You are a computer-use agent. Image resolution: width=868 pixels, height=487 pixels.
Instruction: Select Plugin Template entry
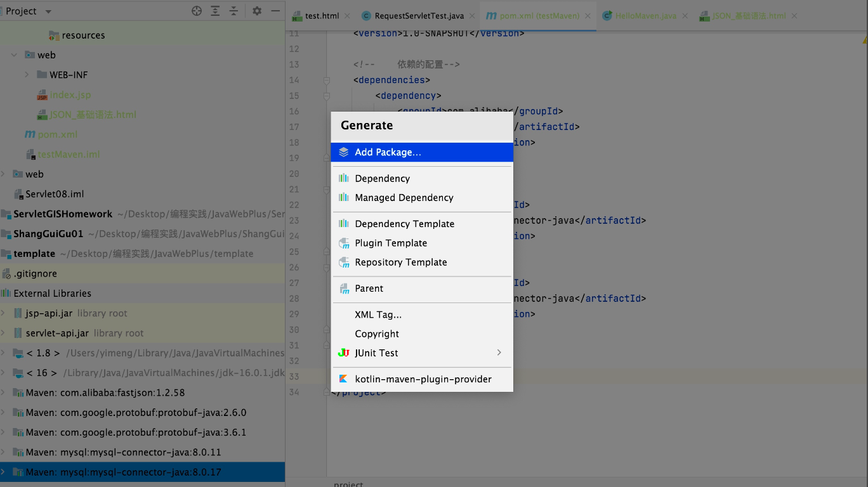pyautogui.click(x=422, y=243)
